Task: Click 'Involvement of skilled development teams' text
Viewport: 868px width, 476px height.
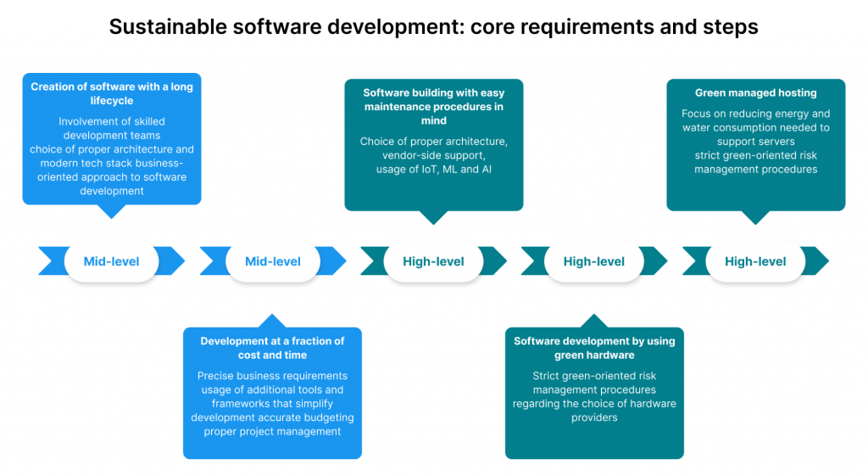Action: pyautogui.click(x=112, y=128)
